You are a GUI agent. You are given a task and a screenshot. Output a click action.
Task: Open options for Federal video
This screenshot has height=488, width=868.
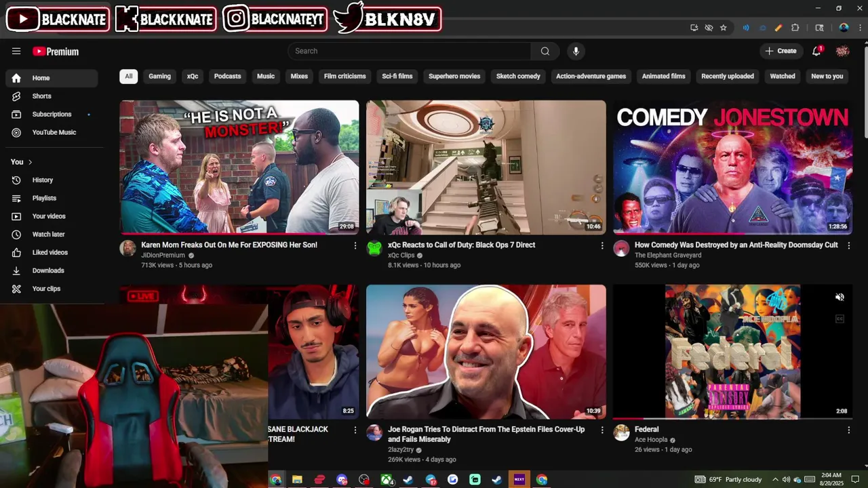(x=848, y=430)
